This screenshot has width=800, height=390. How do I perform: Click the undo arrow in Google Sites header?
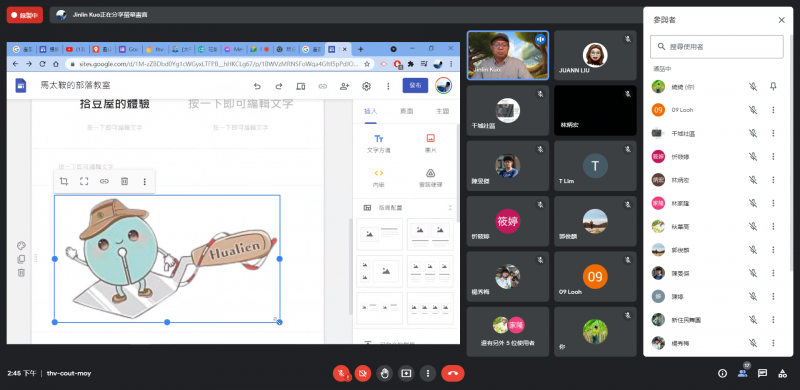pos(257,86)
